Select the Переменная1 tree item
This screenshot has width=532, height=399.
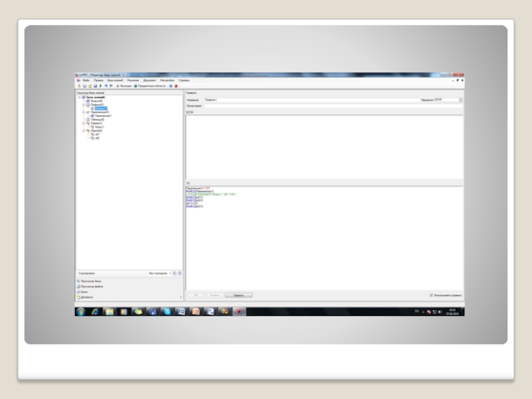(x=103, y=116)
